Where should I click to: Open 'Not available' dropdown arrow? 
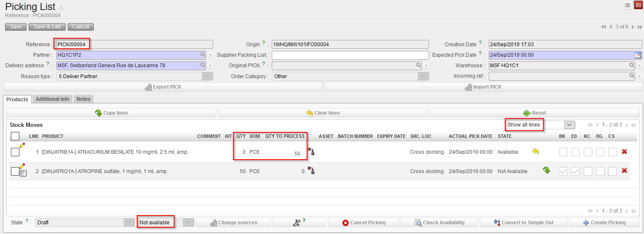[x=188, y=222]
